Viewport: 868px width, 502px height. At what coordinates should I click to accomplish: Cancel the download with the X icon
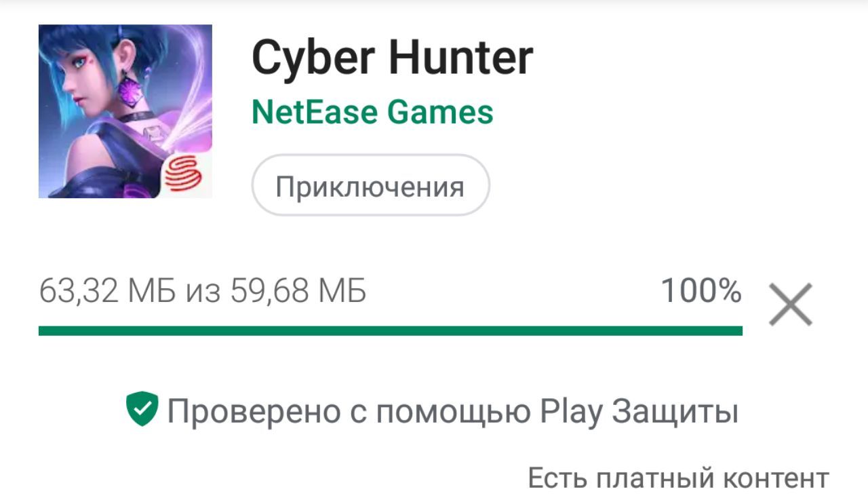pyautogui.click(x=790, y=305)
